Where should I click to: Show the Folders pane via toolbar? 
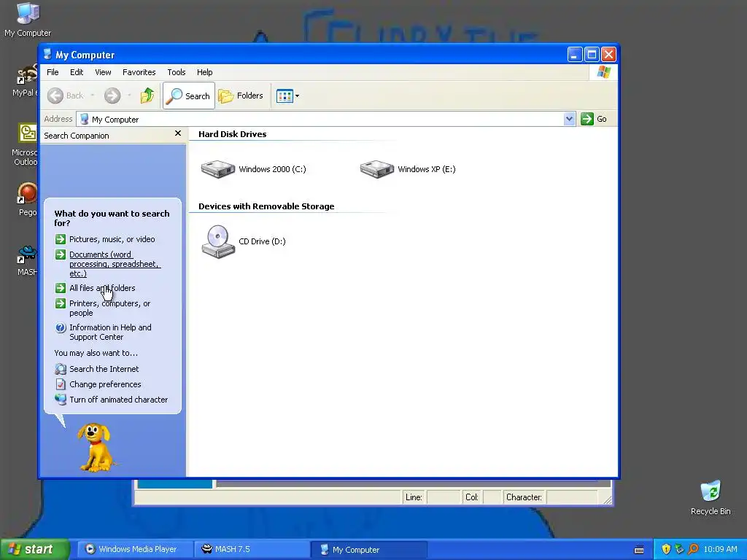pos(241,96)
